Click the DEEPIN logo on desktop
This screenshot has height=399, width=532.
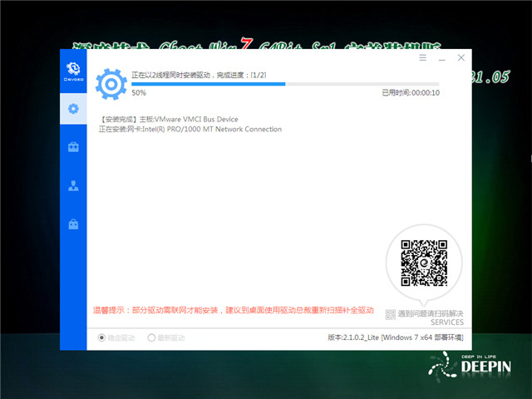click(x=470, y=367)
